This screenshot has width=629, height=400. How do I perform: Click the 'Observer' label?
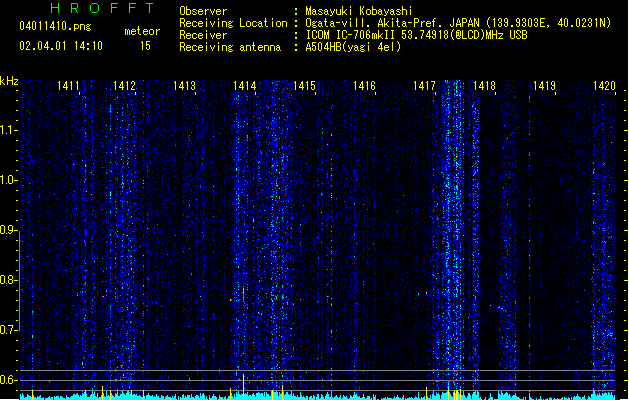(203, 11)
